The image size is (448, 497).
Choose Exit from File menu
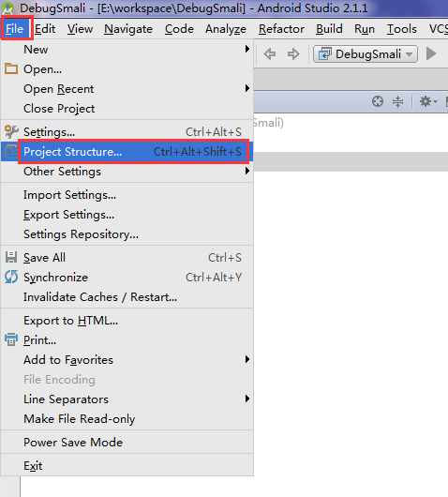127,465
